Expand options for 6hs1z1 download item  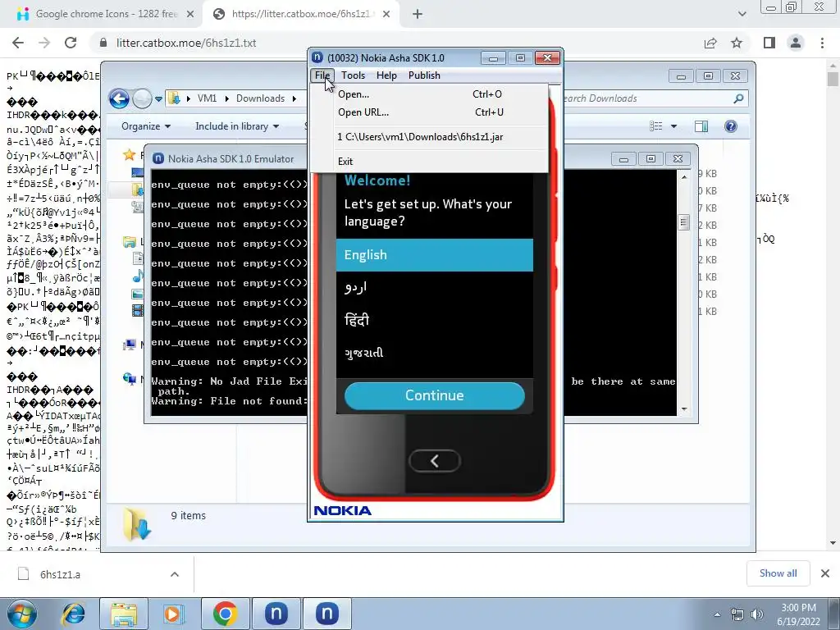[175, 574]
